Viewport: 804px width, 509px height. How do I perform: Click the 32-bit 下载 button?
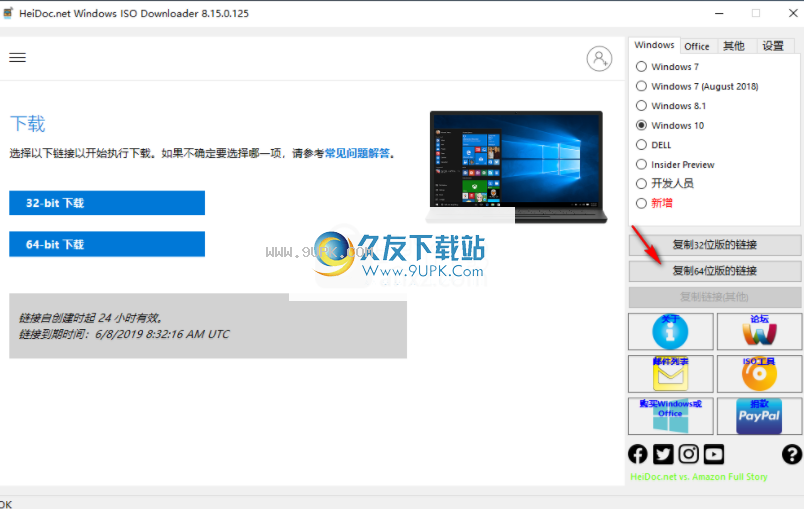pos(107,203)
